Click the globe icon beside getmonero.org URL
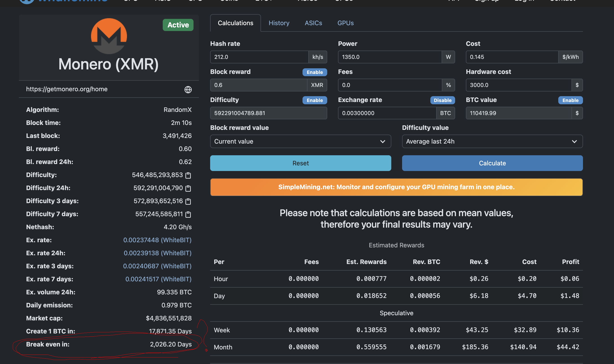 (188, 89)
